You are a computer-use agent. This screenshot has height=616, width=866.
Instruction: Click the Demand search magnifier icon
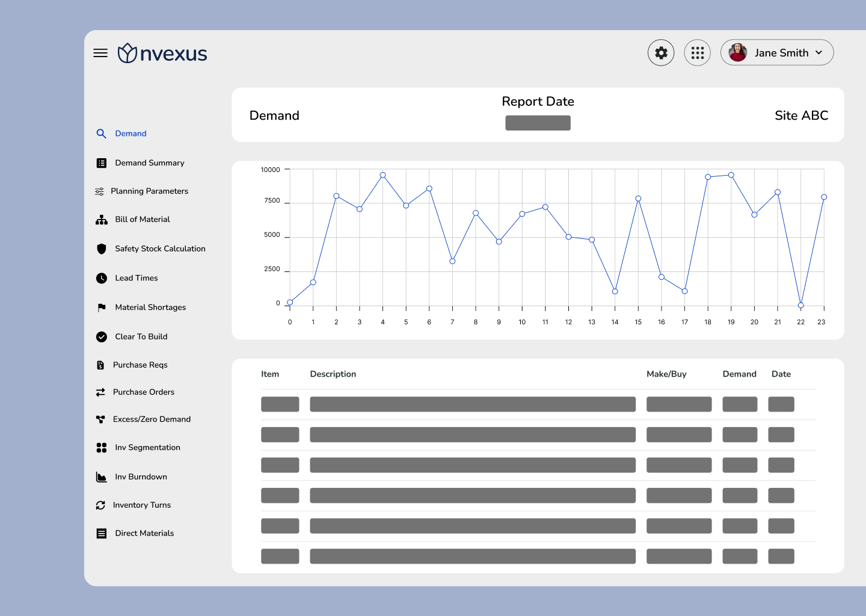pos(101,134)
